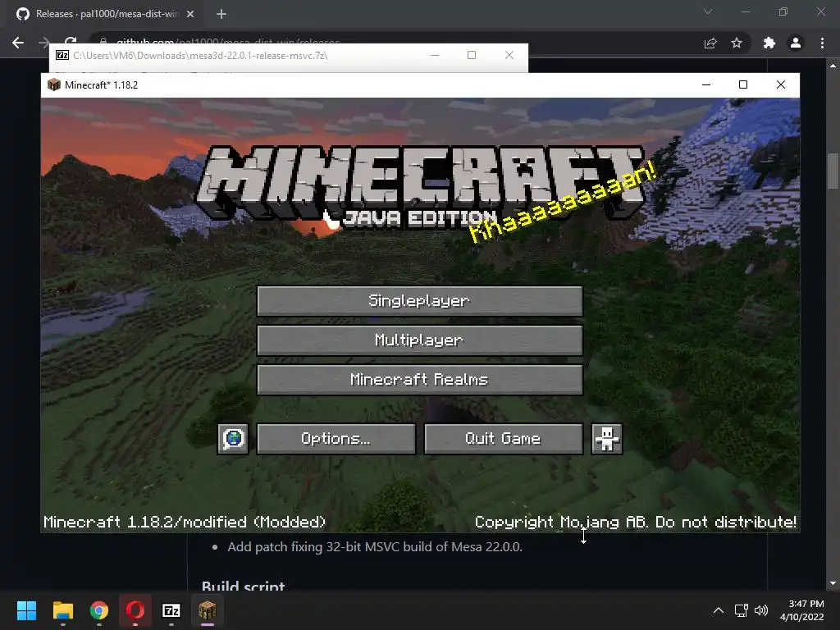Switch to Google Chrome on taskbar

pyautogui.click(x=99, y=610)
